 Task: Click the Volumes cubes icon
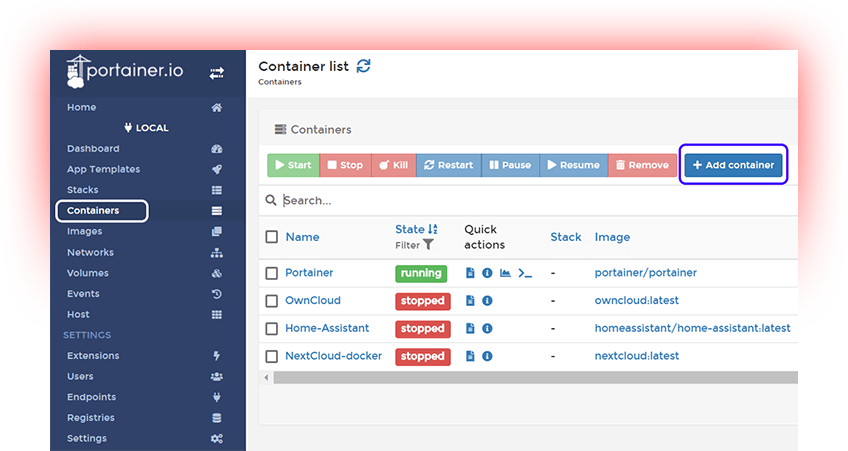pos(216,273)
